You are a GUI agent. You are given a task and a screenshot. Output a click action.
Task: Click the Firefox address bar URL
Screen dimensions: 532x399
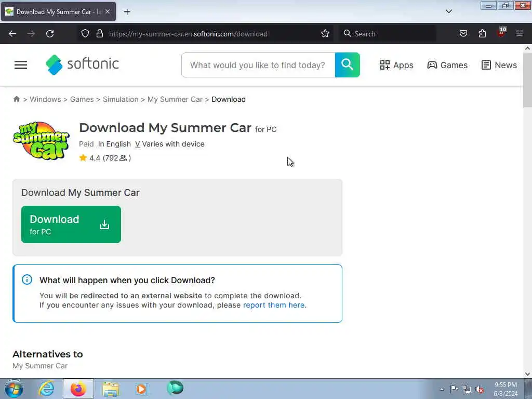[188, 34]
